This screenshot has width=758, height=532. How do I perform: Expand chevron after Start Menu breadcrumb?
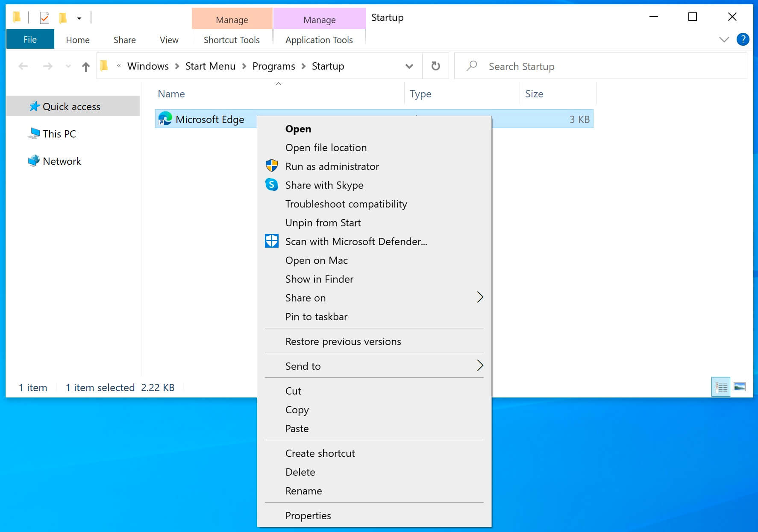[x=244, y=66]
